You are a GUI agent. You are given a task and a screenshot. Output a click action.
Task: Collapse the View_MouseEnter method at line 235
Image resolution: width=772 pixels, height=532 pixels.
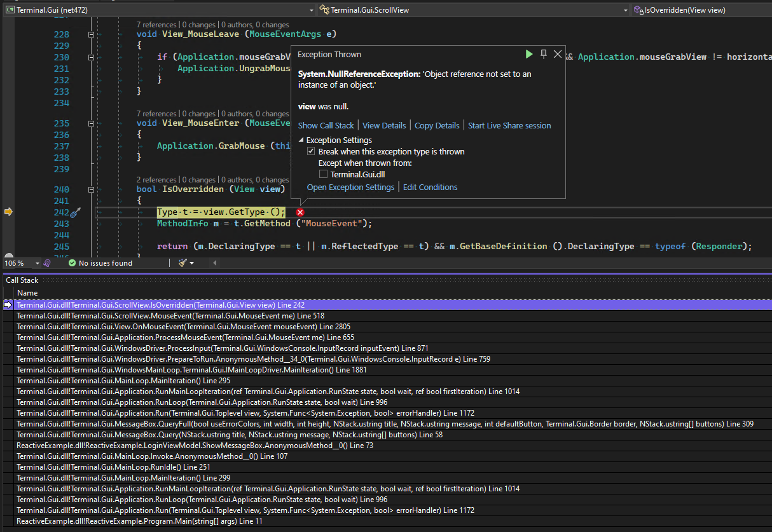pos(92,123)
